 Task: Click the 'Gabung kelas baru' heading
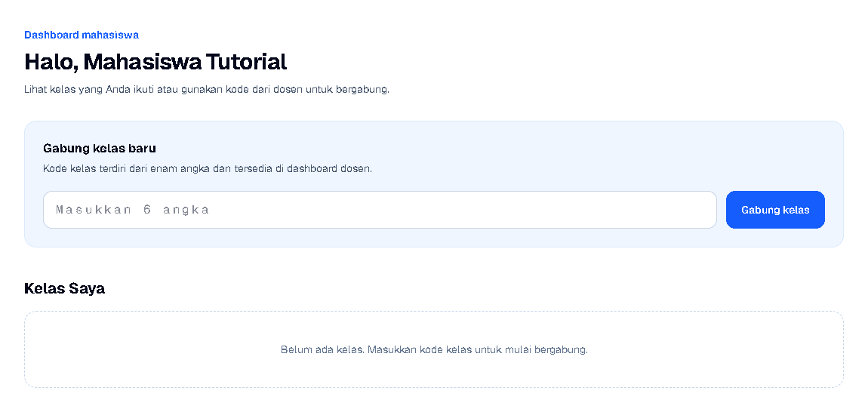(x=100, y=149)
